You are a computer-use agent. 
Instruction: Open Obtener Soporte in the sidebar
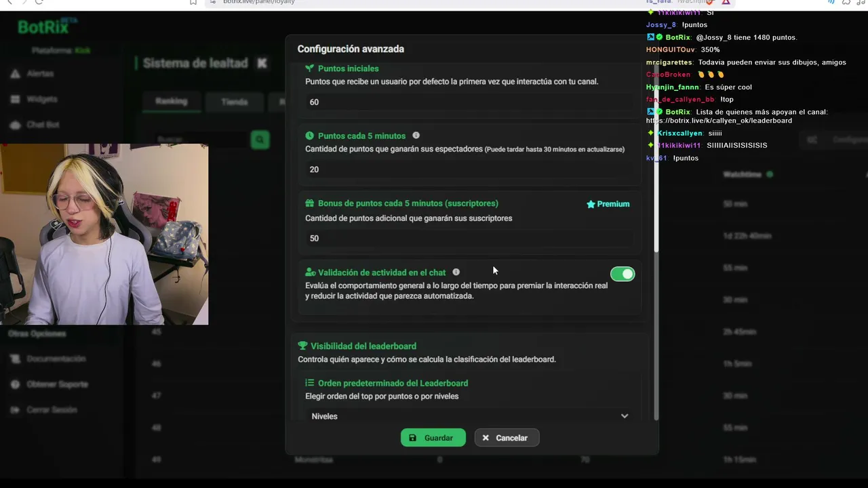coord(58,384)
